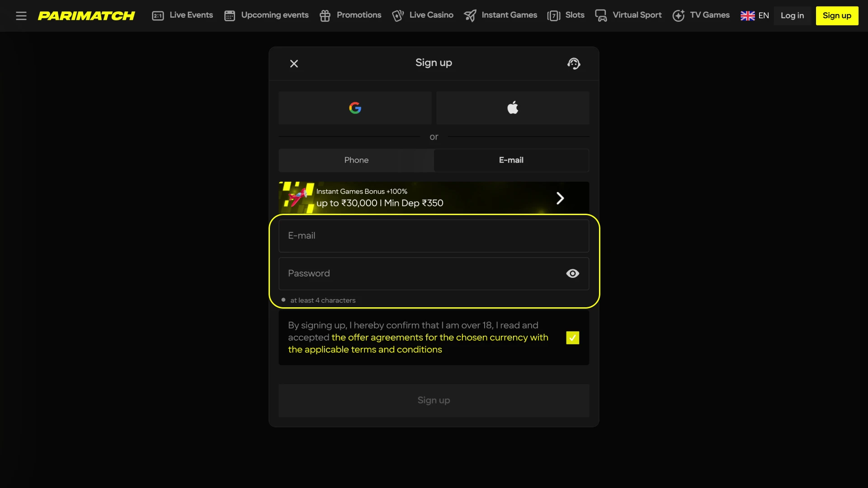The height and width of the screenshot is (488, 868).
Task: Open TV Games from top bar
Action: [x=701, y=15]
